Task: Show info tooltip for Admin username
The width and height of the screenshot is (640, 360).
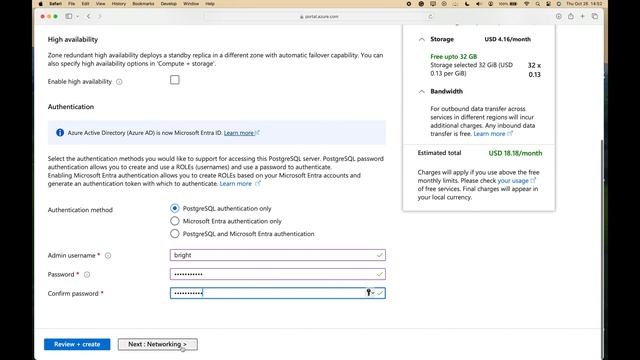Action: [x=108, y=256]
